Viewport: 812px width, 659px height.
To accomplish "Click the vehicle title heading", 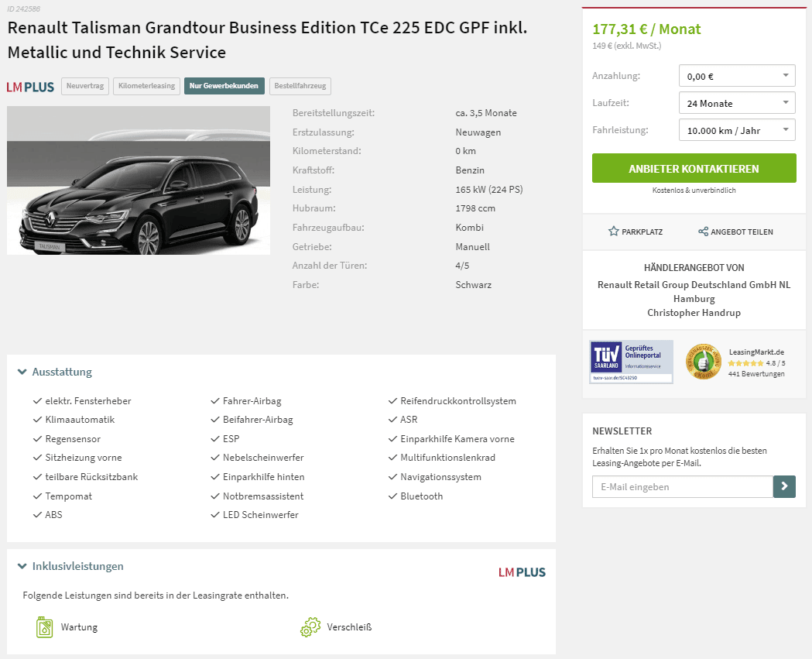I will [x=267, y=40].
